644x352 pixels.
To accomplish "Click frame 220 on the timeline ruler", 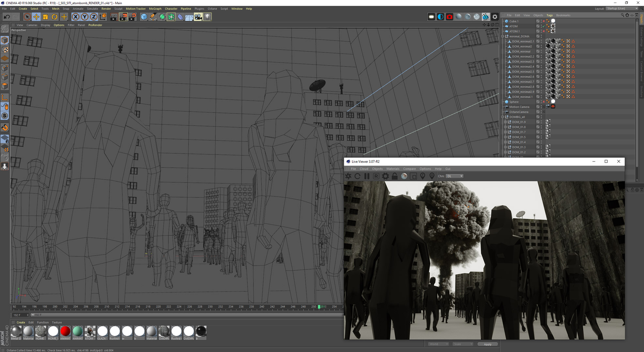I will point(158,307).
